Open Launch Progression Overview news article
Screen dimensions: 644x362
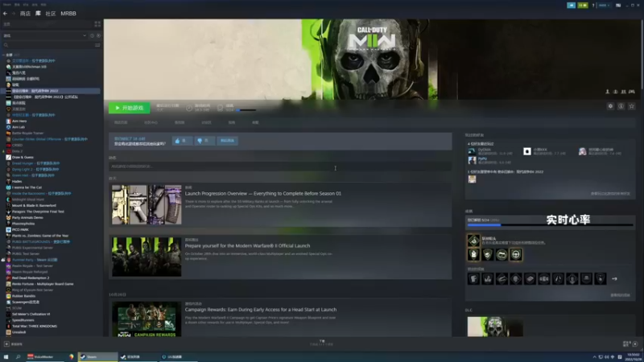(x=263, y=193)
